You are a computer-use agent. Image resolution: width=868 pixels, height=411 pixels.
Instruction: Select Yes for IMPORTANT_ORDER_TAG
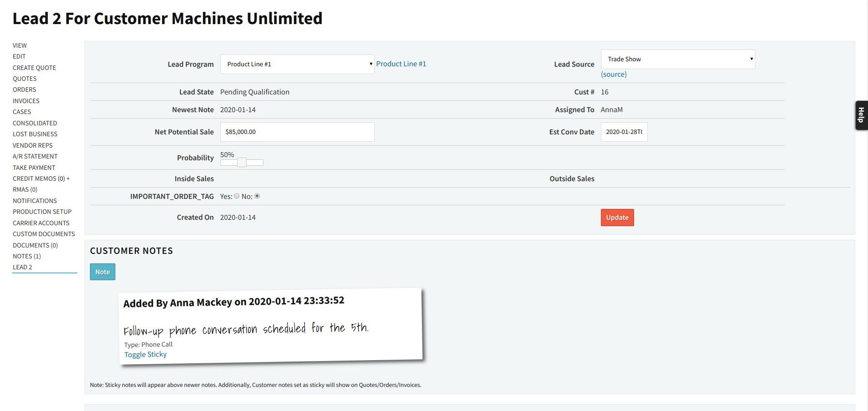point(237,196)
